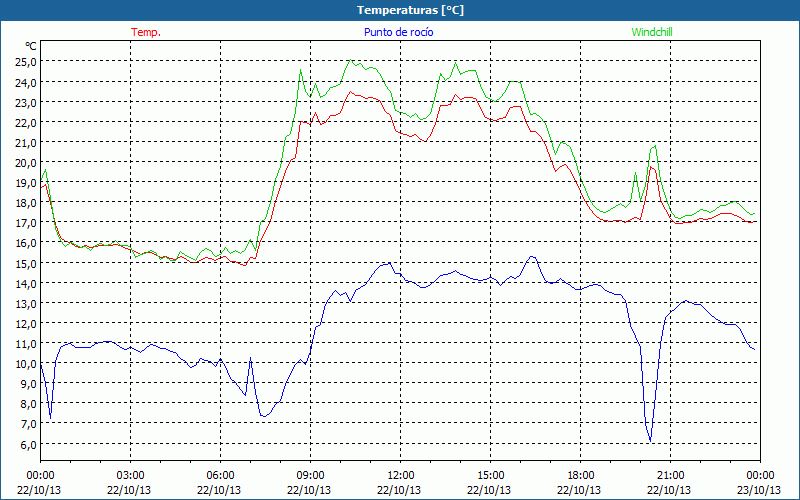This screenshot has width=800, height=500.
Task: Click the blue dew point minimum near 20:20
Action: tap(651, 441)
